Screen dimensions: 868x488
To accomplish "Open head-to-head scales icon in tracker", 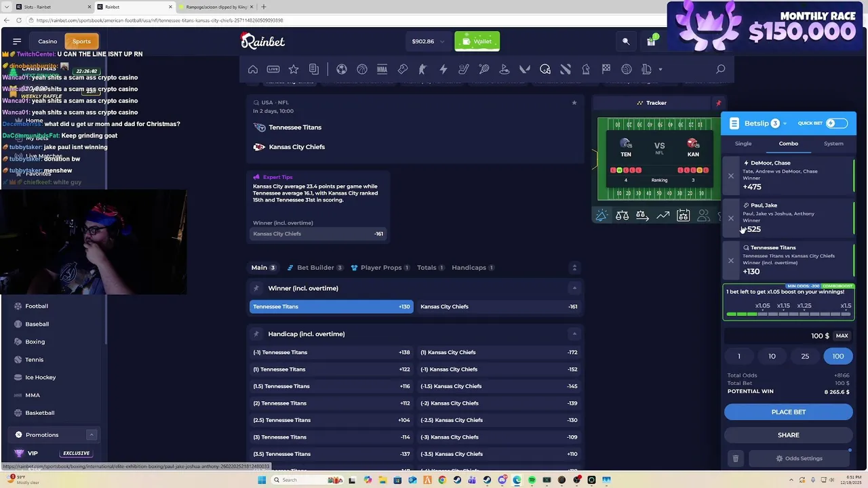I will pyautogui.click(x=622, y=216).
